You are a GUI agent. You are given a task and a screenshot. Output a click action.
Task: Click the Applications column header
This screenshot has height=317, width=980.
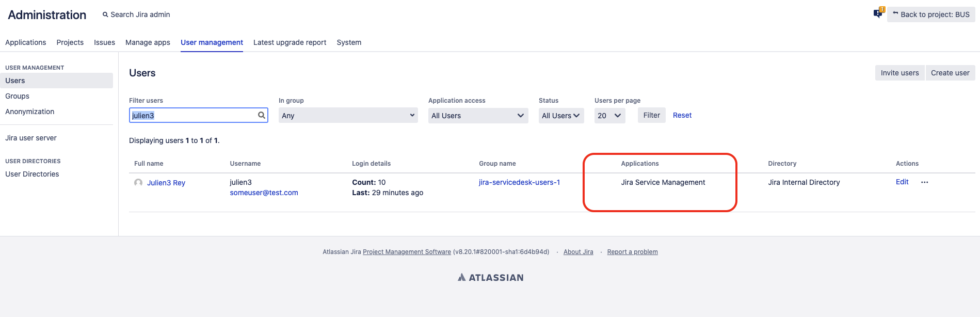click(640, 164)
